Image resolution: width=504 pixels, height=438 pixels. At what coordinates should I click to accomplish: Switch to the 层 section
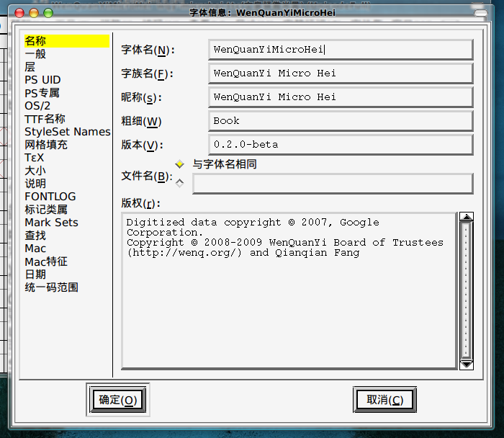tap(30, 67)
